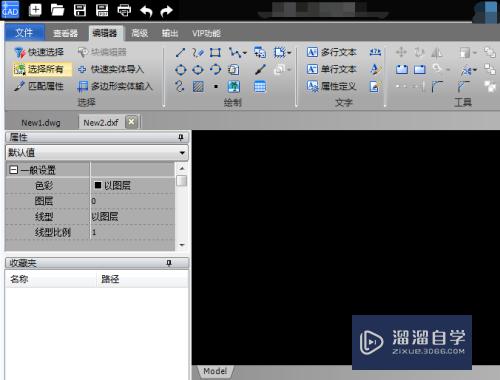Select the Circle drawing tool
This screenshot has width=500, height=380.
click(181, 70)
